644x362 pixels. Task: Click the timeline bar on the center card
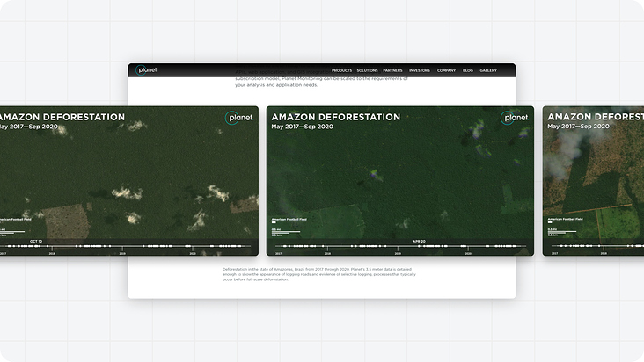pos(400,246)
